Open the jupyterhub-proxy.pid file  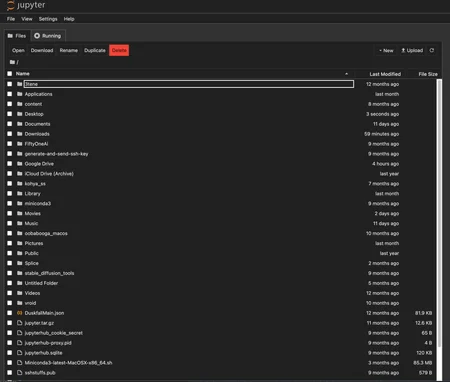pos(48,343)
